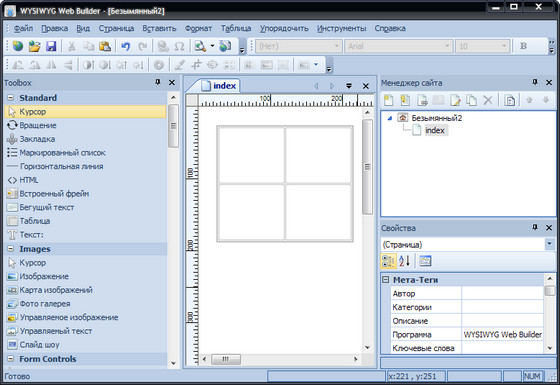Click the canvas horizontal scrollbar thumb
The image size is (560, 385).
[x=226, y=359]
